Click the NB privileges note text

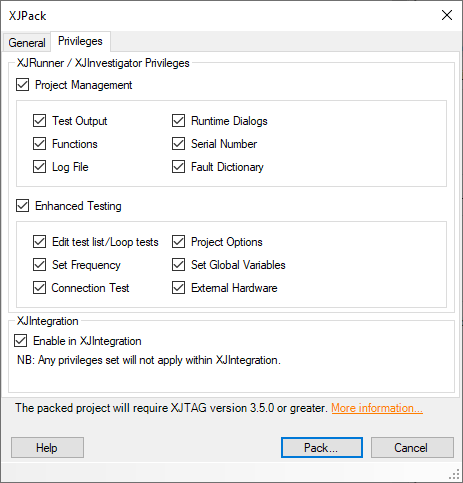149,360
